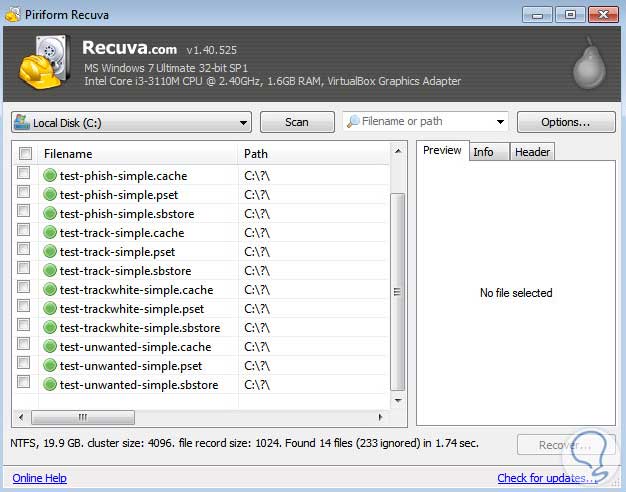Click green status icon for test-track-simple.sbstore
626x492 pixels.
point(50,270)
